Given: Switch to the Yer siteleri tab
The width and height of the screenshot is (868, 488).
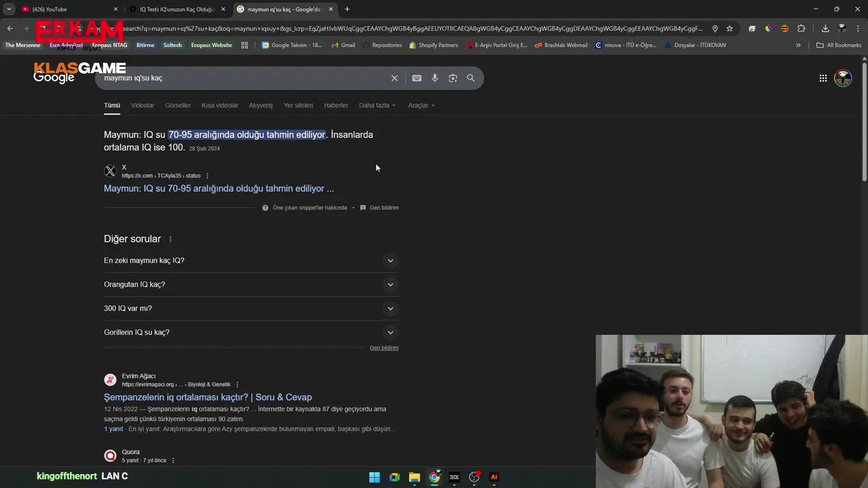Looking at the screenshot, I should coord(298,105).
